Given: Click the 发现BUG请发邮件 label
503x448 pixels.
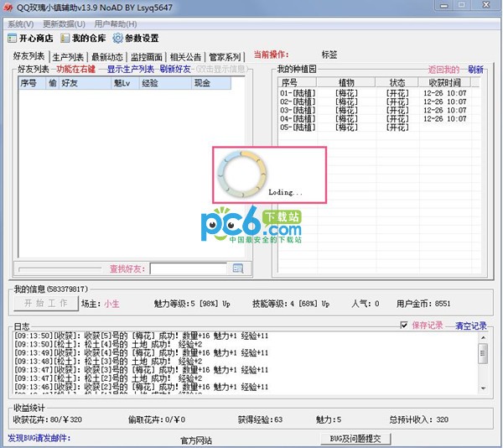Looking at the screenshot, I should 39,438.
